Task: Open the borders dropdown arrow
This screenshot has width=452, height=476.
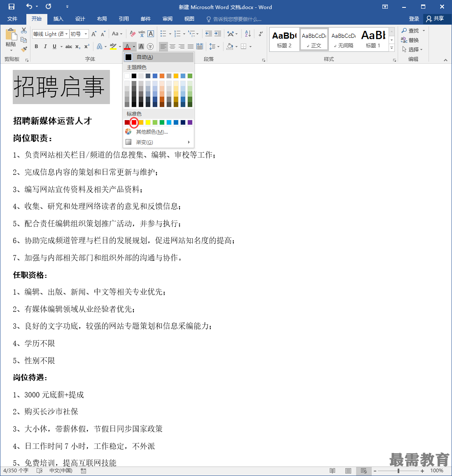Action: point(250,46)
